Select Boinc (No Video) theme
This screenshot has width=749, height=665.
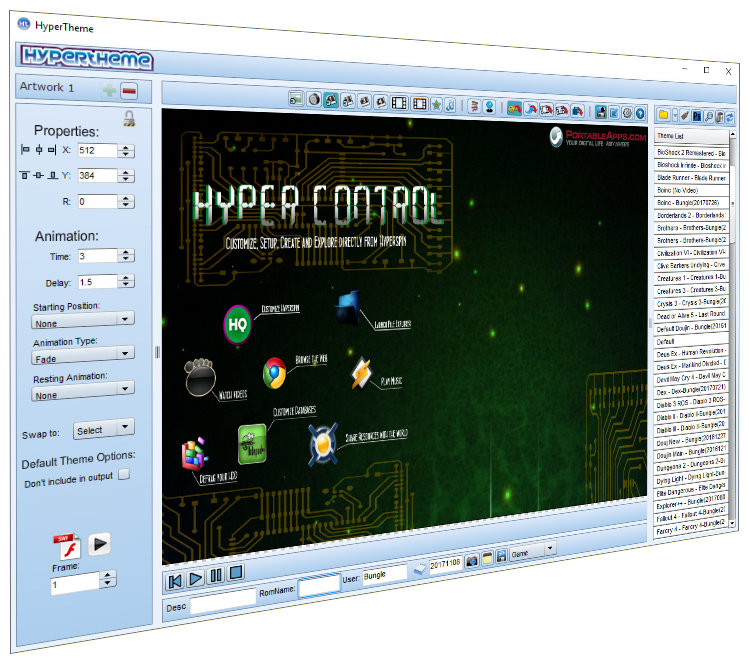[x=691, y=190]
